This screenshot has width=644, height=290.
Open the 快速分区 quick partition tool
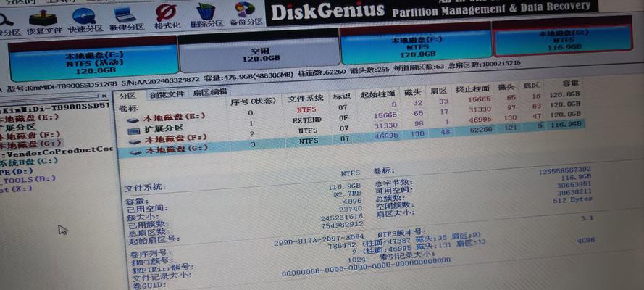coord(85,17)
